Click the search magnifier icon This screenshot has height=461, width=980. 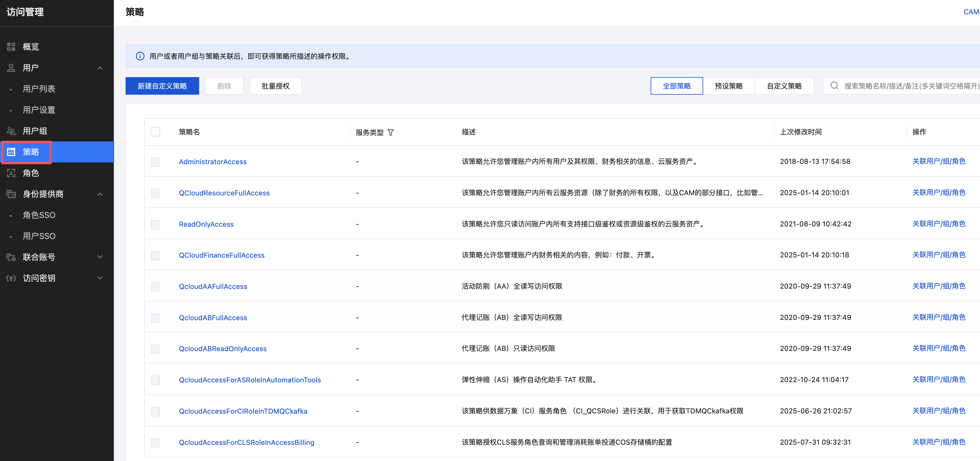tap(834, 86)
